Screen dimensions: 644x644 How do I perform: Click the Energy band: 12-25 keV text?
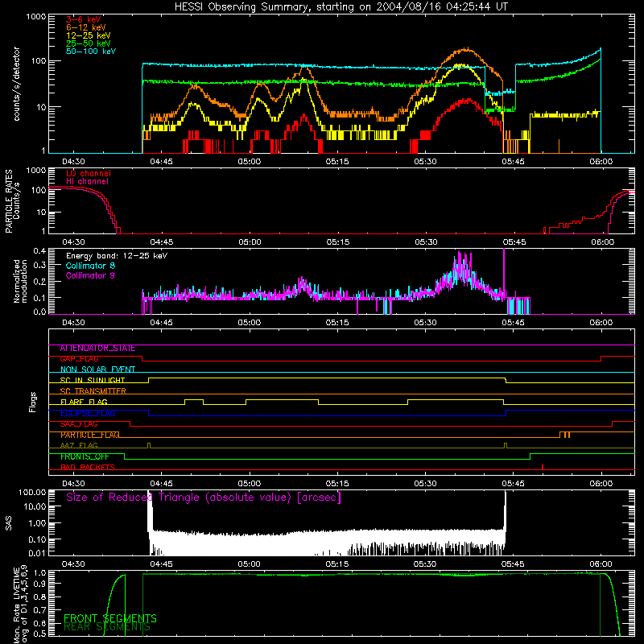tap(117, 256)
